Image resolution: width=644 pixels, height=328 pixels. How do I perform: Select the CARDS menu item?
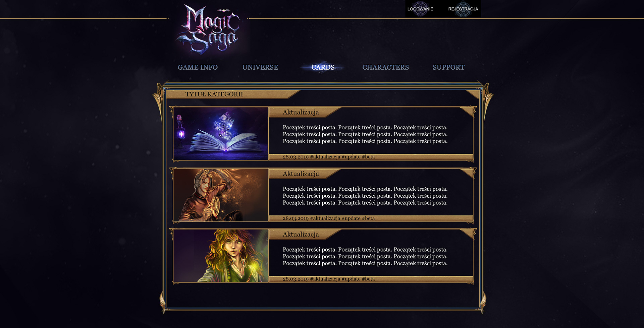pos(323,67)
